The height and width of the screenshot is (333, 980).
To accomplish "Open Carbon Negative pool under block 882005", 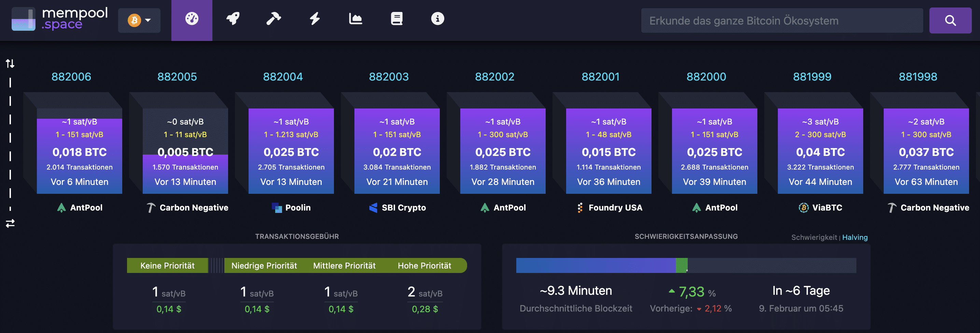I will (x=187, y=207).
